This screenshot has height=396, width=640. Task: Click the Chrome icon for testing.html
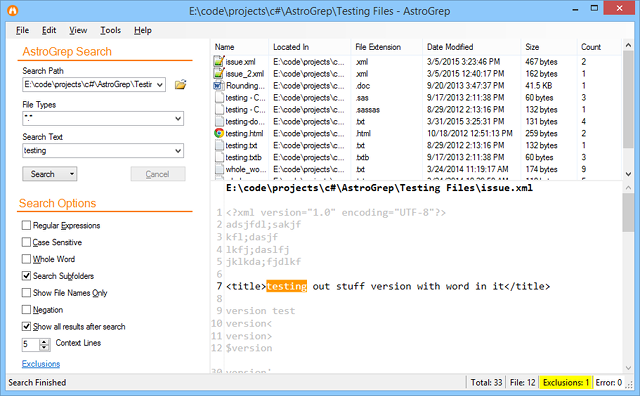tap(219, 133)
